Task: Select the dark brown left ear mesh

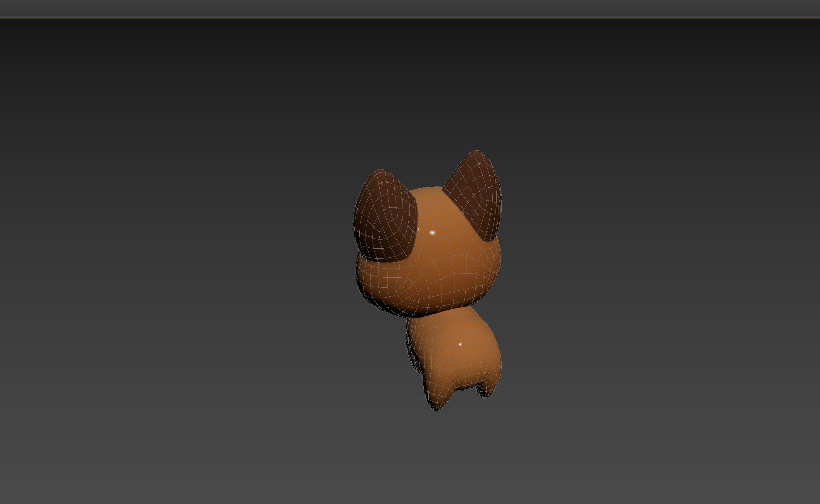Action: pos(385,217)
